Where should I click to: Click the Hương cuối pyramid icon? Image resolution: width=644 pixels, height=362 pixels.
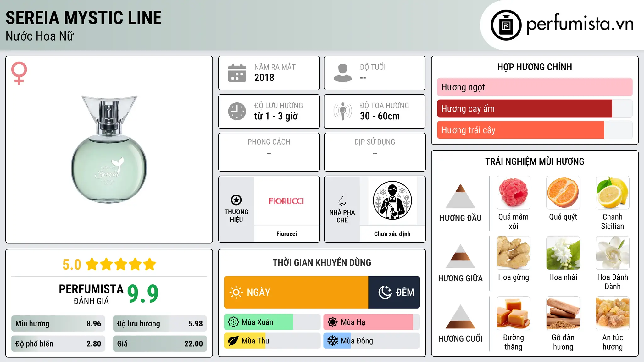(460, 316)
